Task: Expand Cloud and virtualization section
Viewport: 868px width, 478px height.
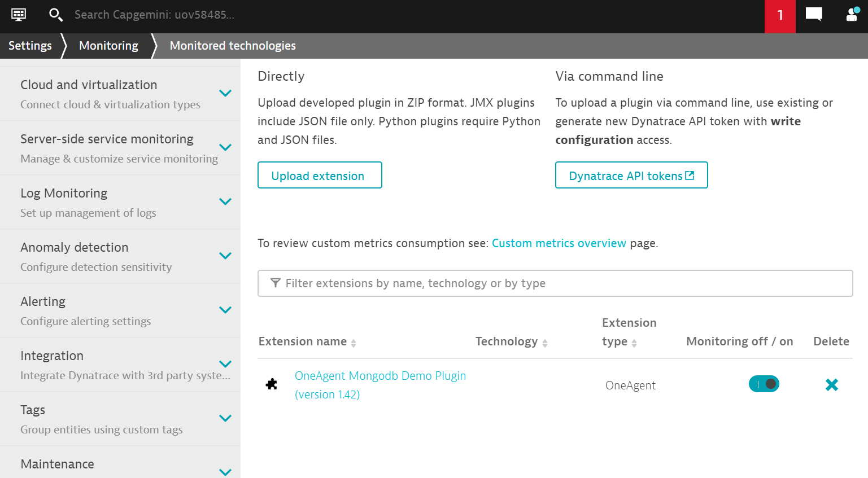Action: click(225, 93)
